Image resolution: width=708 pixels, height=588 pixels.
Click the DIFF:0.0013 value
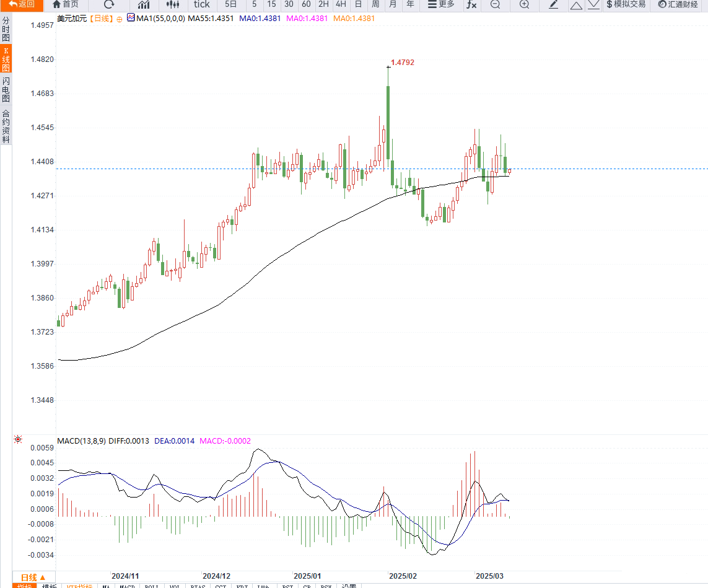129,441
